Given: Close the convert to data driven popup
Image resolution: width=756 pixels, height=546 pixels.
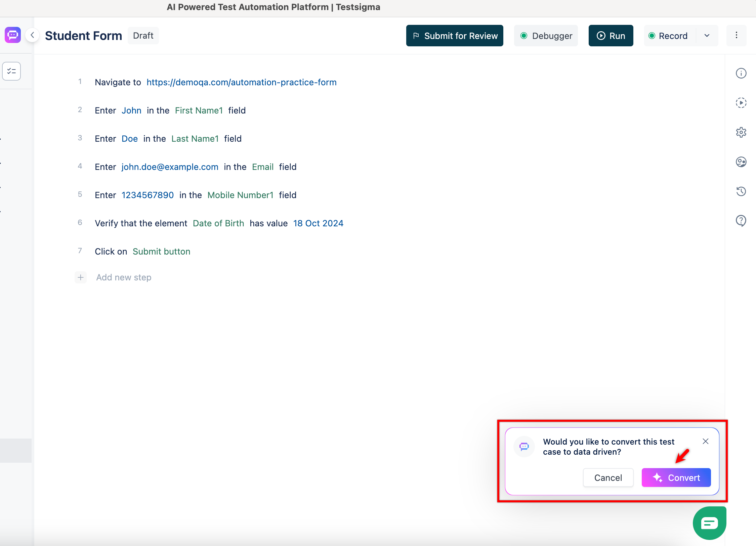Looking at the screenshot, I should (706, 442).
